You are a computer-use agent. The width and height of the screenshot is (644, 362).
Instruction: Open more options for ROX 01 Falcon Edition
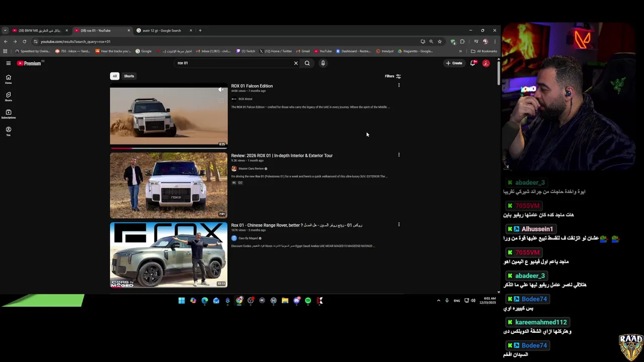point(399,85)
